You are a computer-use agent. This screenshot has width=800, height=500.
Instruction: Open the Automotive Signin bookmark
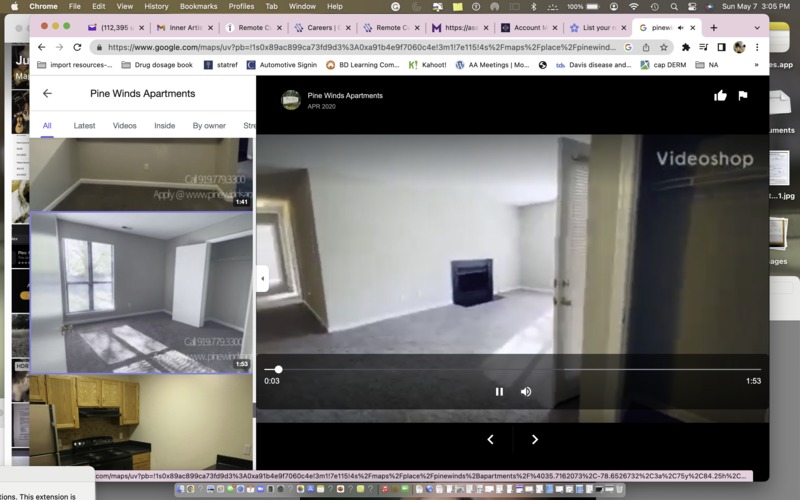(x=282, y=65)
